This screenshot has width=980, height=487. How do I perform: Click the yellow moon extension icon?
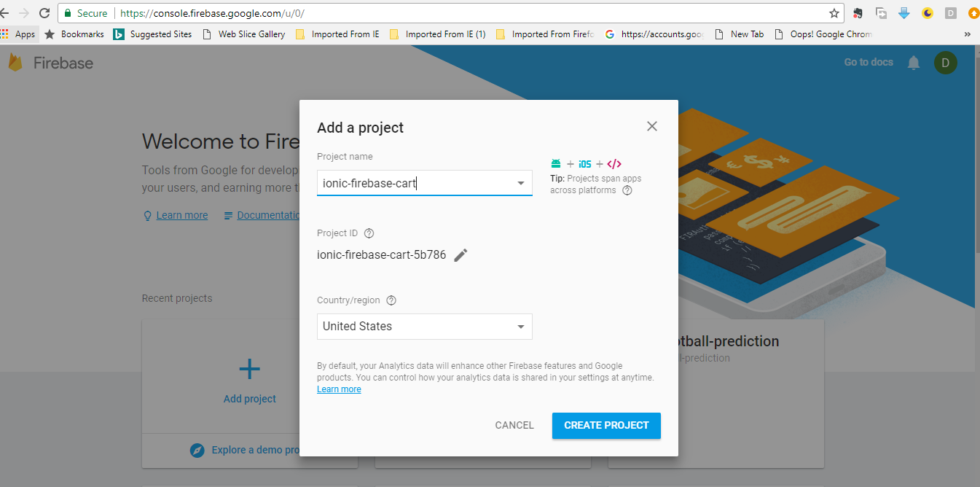point(928,13)
